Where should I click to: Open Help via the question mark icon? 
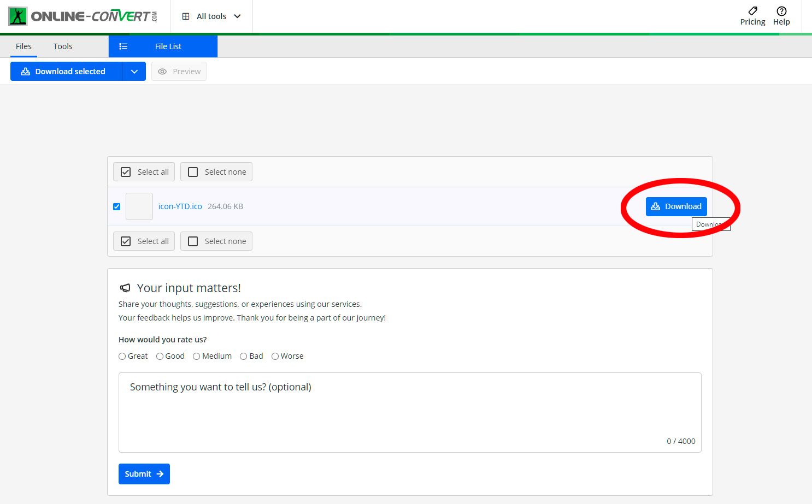(x=781, y=12)
